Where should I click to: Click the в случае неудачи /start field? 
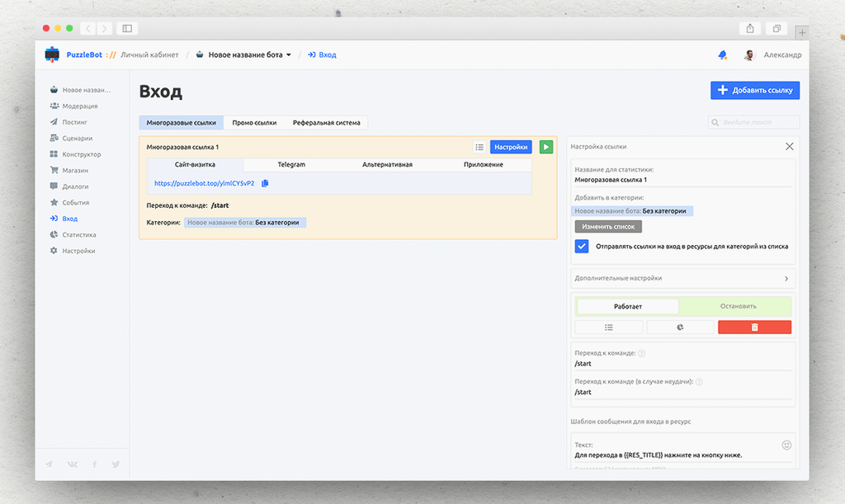click(x=682, y=393)
